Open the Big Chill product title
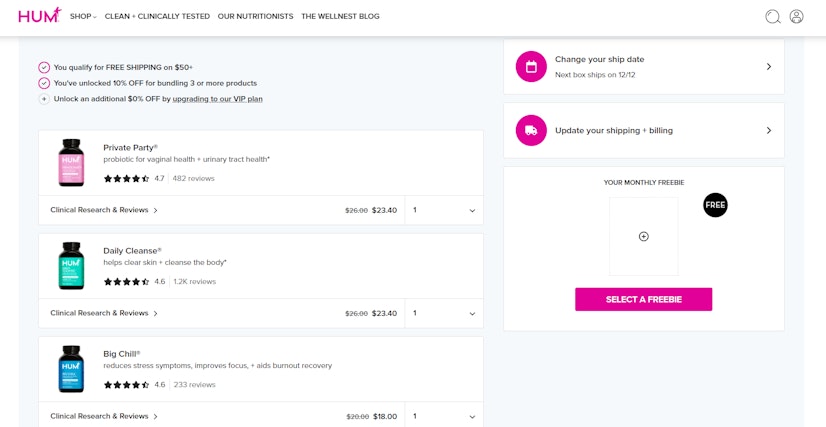 coord(122,354)
